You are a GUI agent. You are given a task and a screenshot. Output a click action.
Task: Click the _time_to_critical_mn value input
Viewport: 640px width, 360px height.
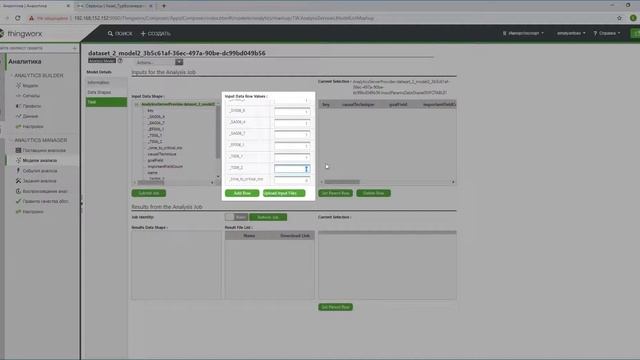point(292,180)
